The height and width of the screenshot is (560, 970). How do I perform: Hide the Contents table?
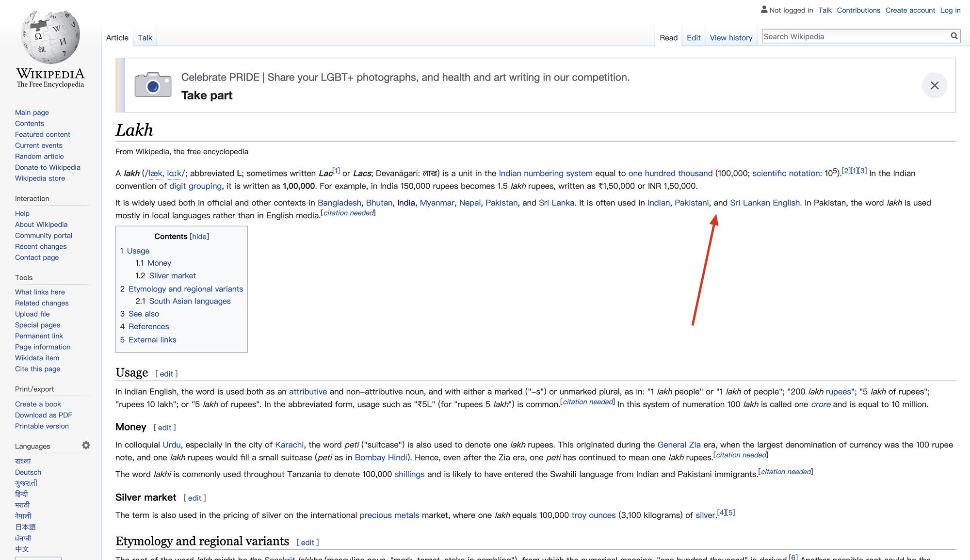[x=199, y=237]
